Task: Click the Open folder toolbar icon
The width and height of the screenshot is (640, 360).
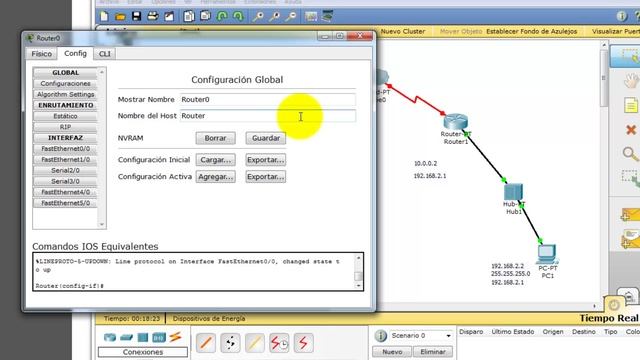Action: click(x=120, y=16)
